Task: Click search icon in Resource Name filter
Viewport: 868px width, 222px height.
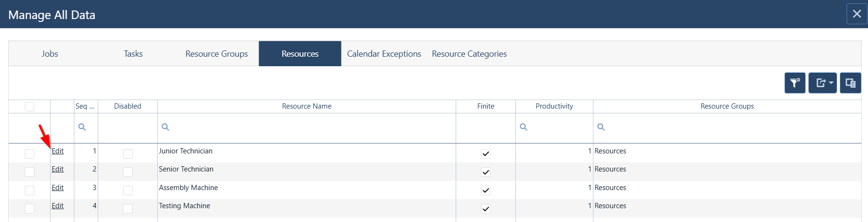Action: 165,127
